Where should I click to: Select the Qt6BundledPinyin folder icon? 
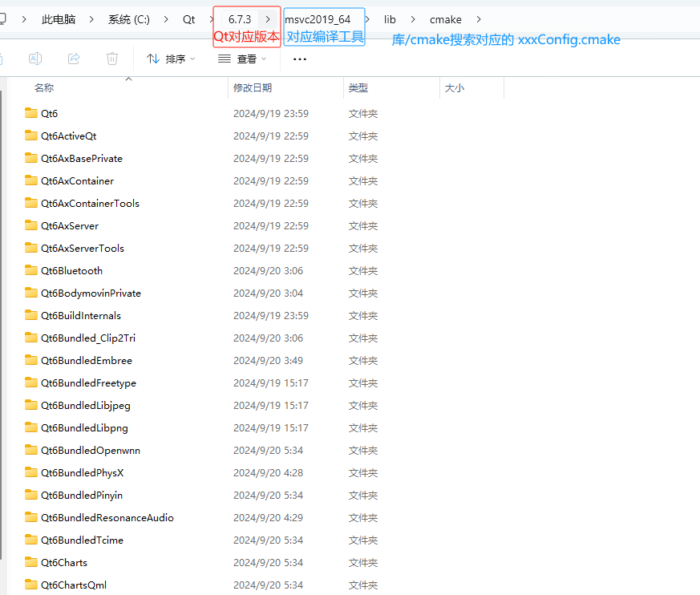pos(31,495)
